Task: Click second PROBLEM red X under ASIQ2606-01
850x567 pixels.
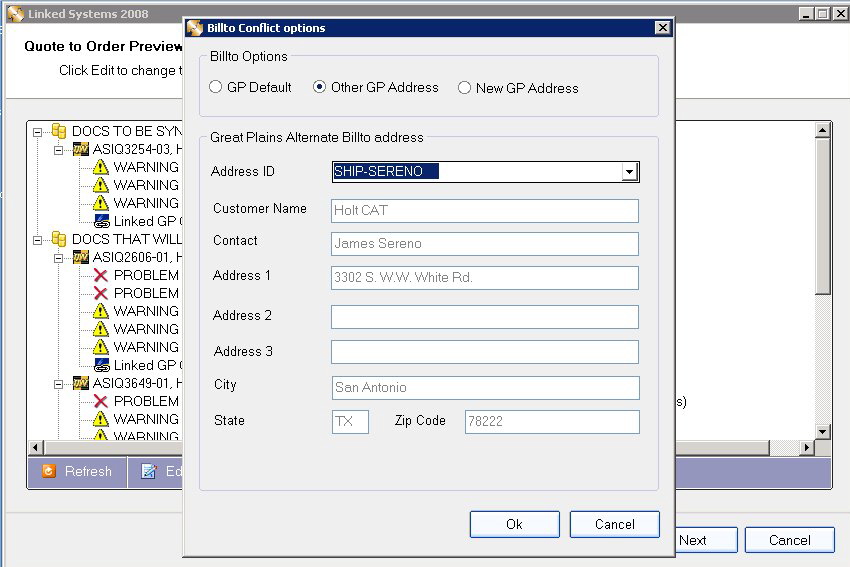Action: pos(101,293)
